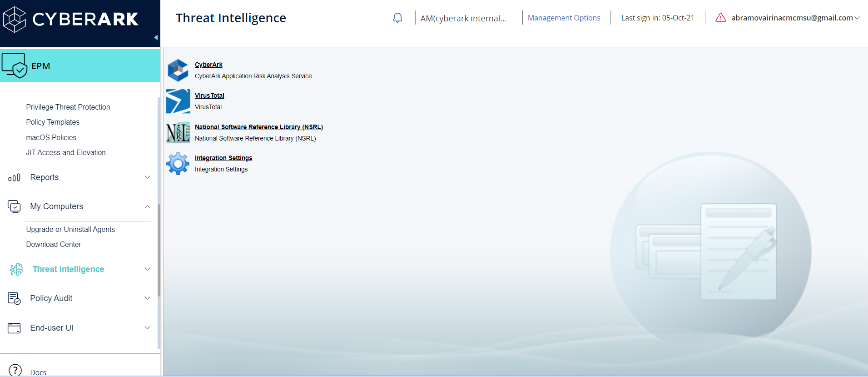
Task: Collapse the sidebar with the arrow
Action: pos(156,38)
